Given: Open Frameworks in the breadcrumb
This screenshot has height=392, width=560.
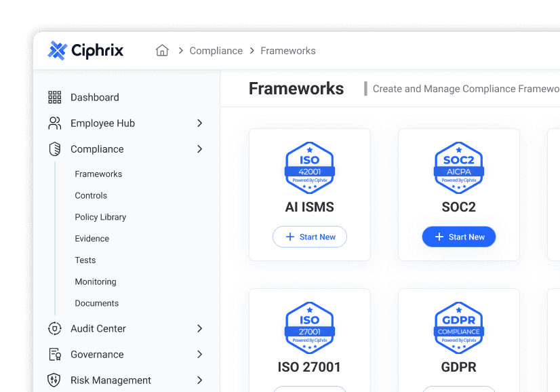Looking at the screenshot, I should (288, 51).
